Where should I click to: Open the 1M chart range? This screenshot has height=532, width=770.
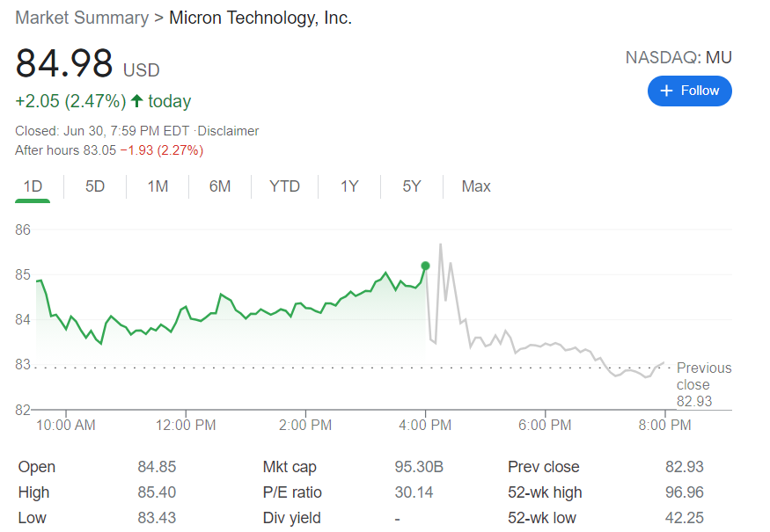[158, 186]
